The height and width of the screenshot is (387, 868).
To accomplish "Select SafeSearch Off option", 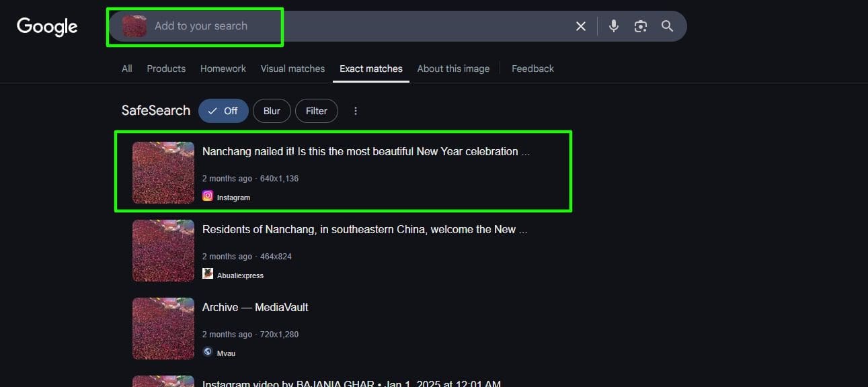I will pyautogui.click(x=223, y=111).
